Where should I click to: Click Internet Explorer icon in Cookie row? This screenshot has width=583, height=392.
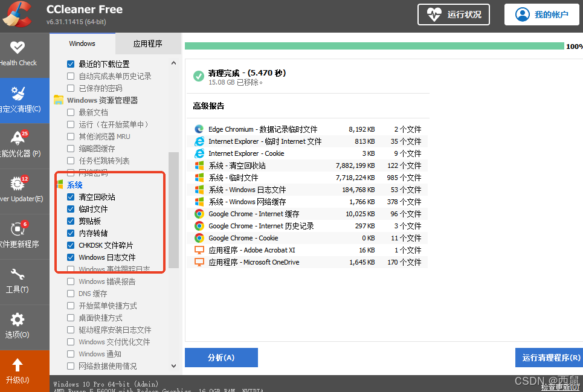(x=199, y=153)
